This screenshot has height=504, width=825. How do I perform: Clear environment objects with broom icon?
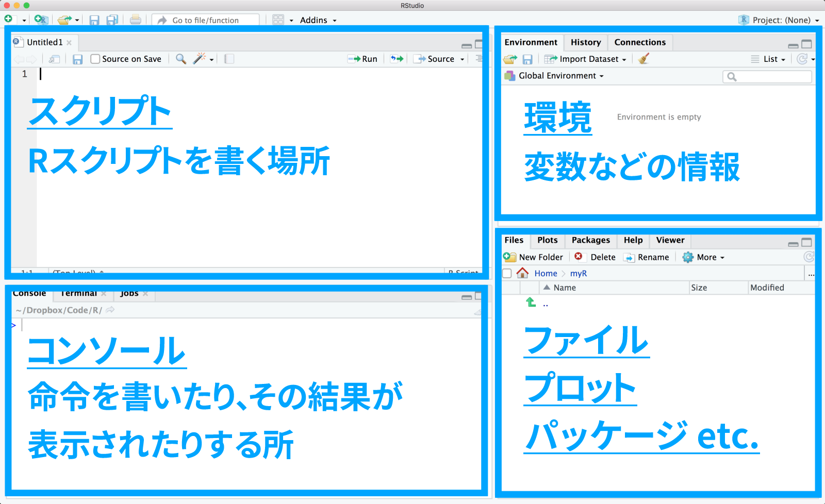[643, 59]
